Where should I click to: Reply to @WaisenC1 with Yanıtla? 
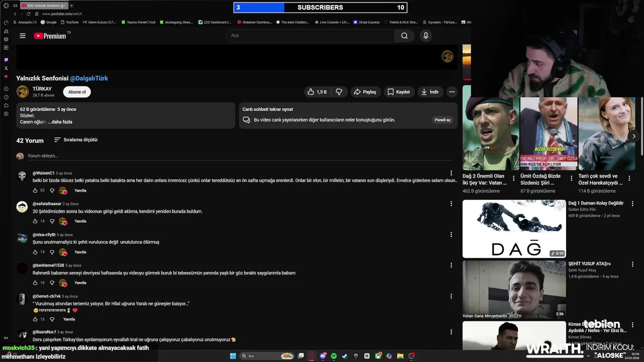coord(80,191)
